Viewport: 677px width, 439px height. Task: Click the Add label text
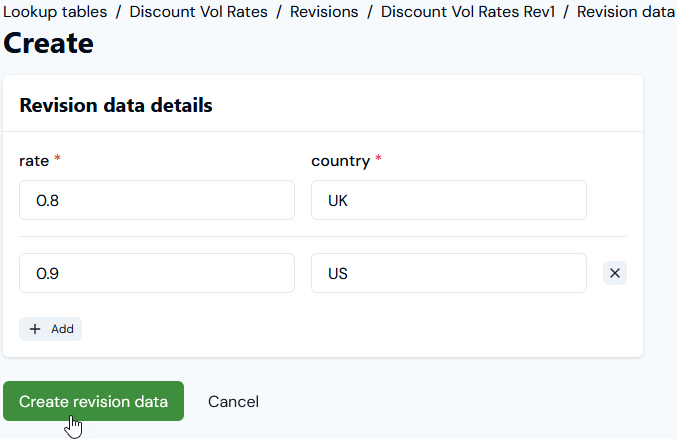[62, 329]
